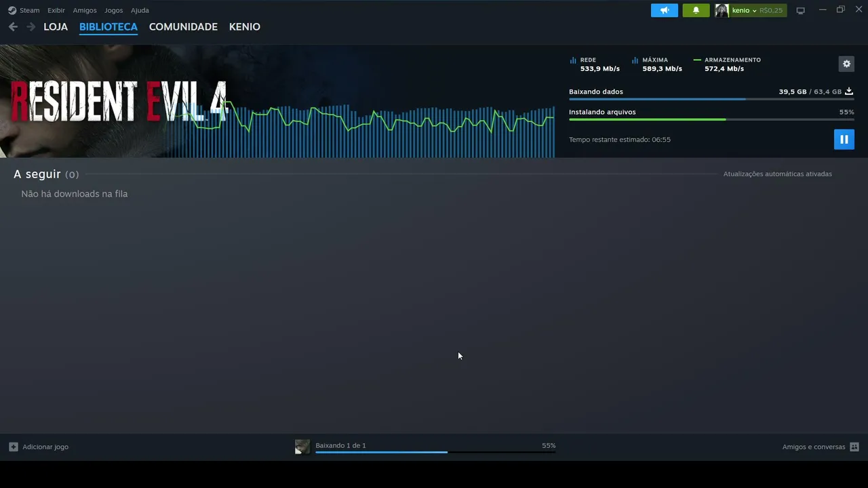Click the Steam logo icon in the menu bar
The width and height of the screenshot is (868, 488).
12,10
